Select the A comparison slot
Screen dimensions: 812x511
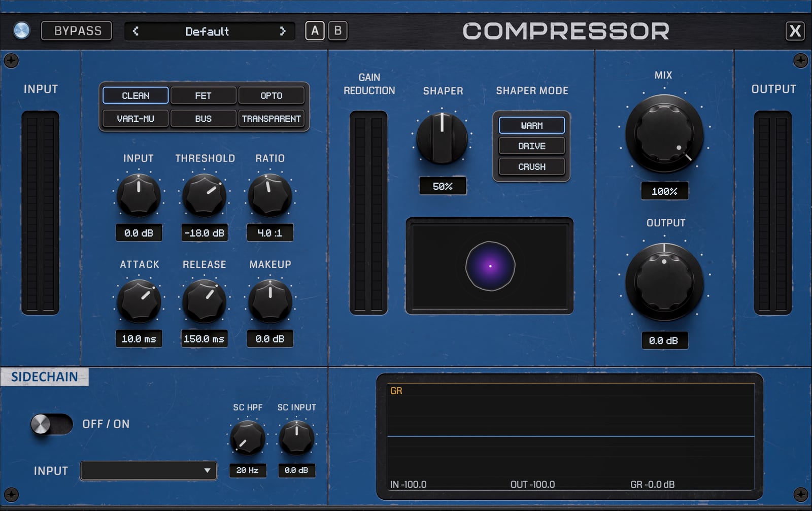point(315,31)
